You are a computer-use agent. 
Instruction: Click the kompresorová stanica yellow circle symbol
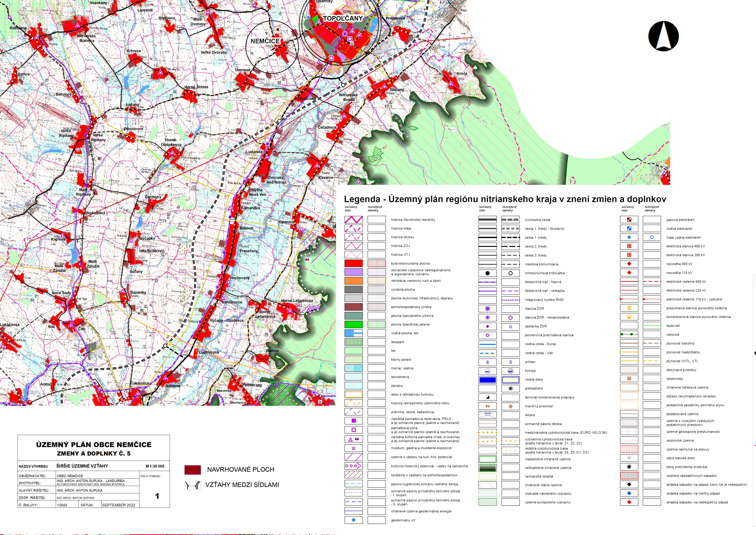click(x=629, y=317)
